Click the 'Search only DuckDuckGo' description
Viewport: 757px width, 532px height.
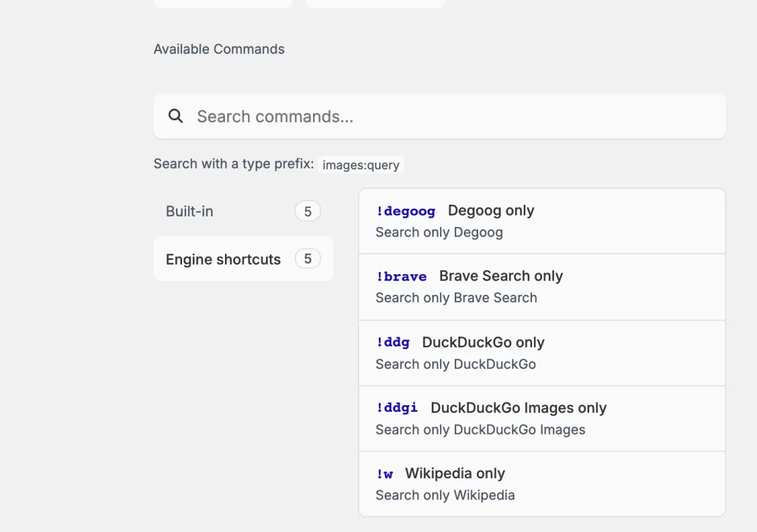(456, 364)
